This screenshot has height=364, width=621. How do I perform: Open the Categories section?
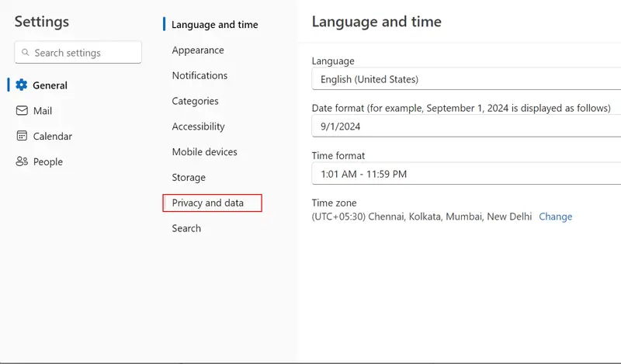[195, 102]
